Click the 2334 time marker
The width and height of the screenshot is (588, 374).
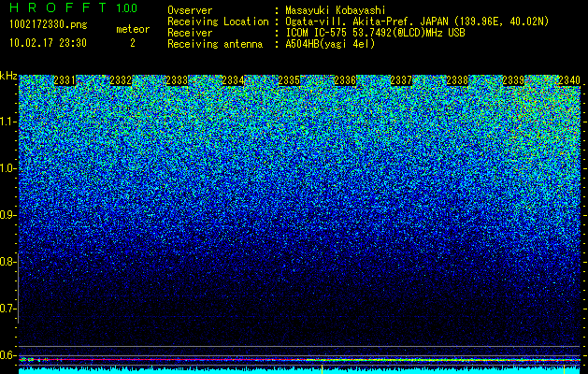233,80
